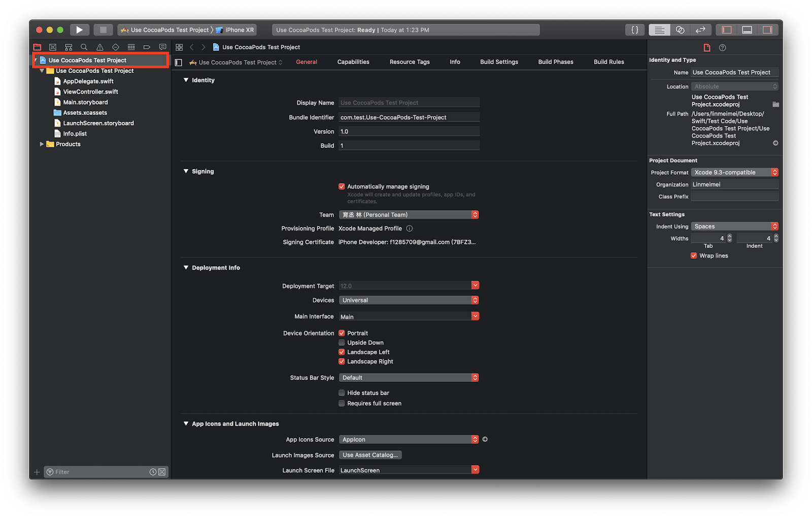Open the App Icons Source dropdown
Image resolution: width=812 pixels, height=518 pixels.
click(x=409, y=439)
